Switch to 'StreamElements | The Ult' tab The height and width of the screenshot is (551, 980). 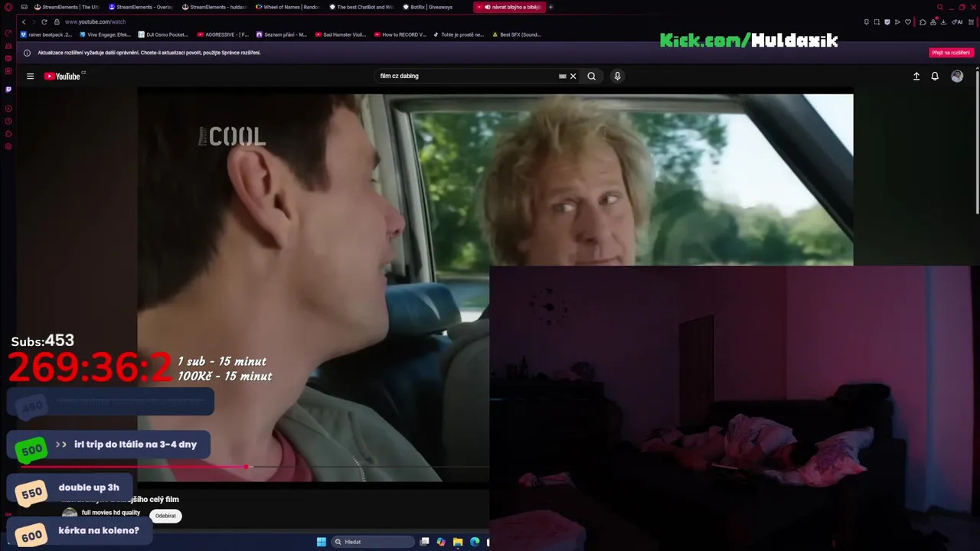coord(67,7)
